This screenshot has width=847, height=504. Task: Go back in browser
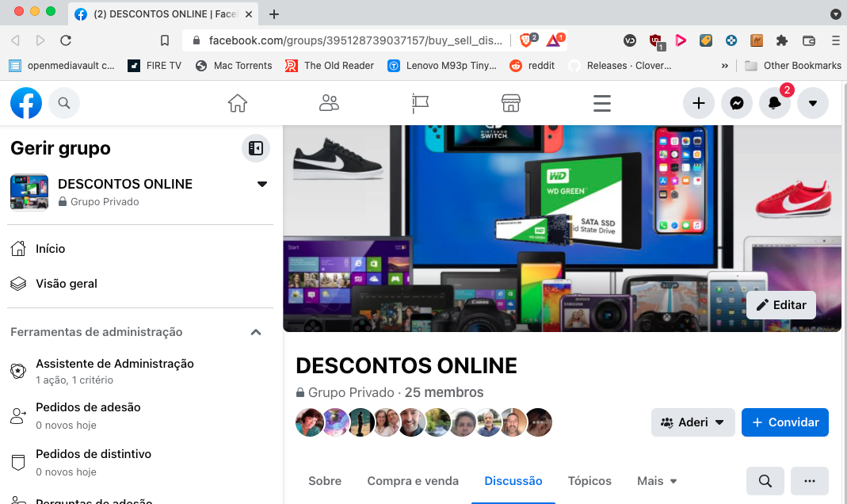16,40
